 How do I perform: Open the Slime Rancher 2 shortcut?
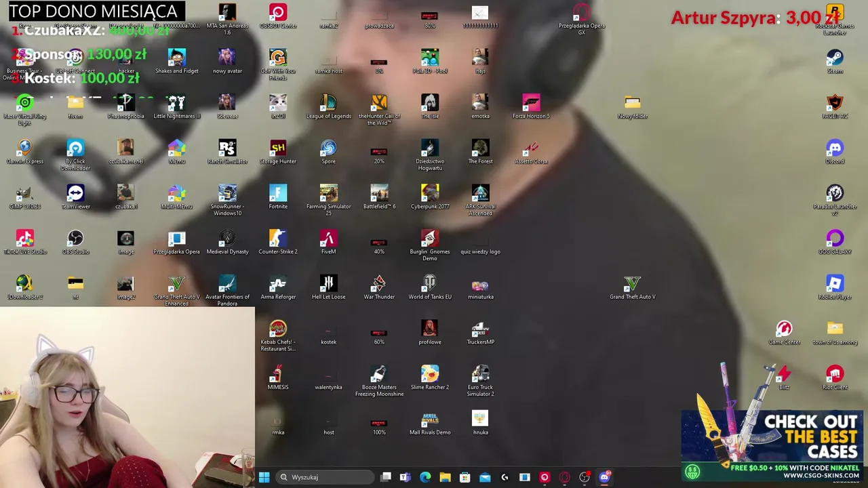pyautogui.click(x=430, y=378)
